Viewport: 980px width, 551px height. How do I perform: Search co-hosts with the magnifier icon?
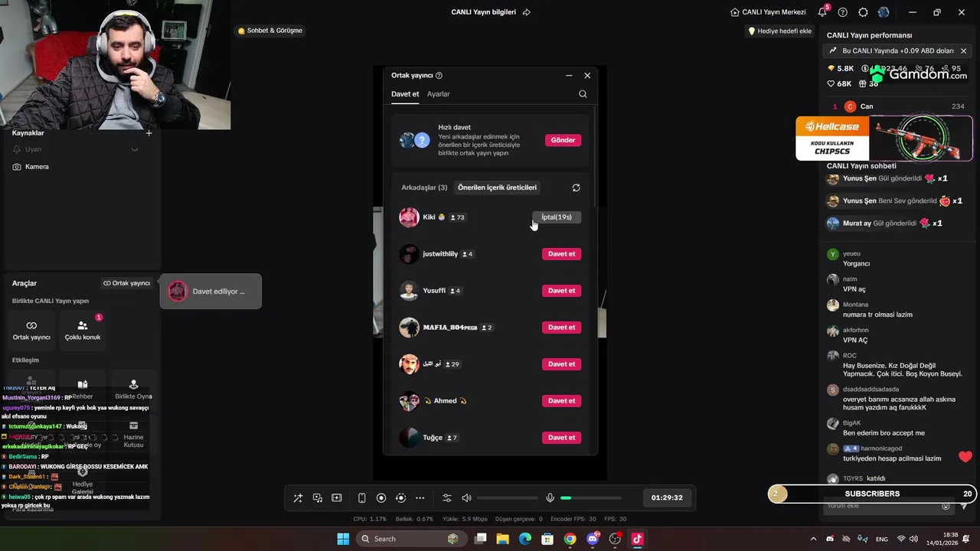pos(583,94)
